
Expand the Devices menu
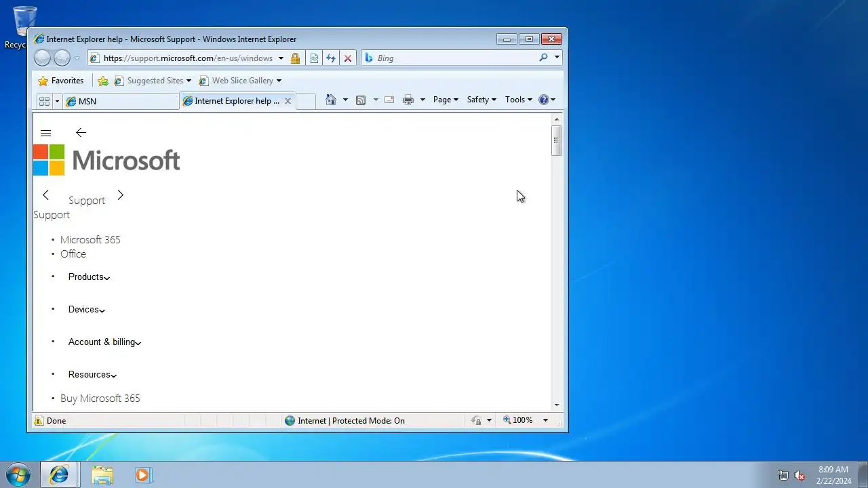[87, 309]
